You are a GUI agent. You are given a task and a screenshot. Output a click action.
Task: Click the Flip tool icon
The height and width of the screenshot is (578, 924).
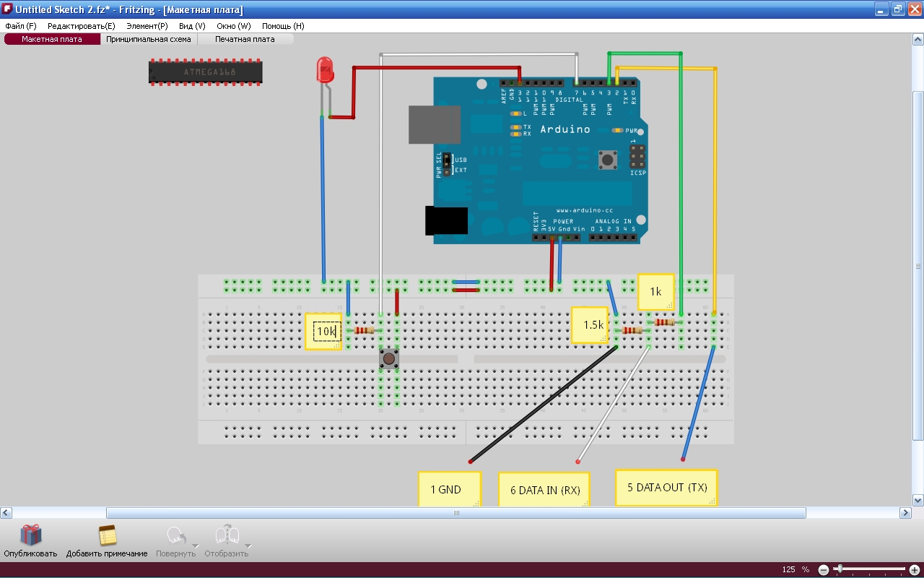(x=225, y=535)
